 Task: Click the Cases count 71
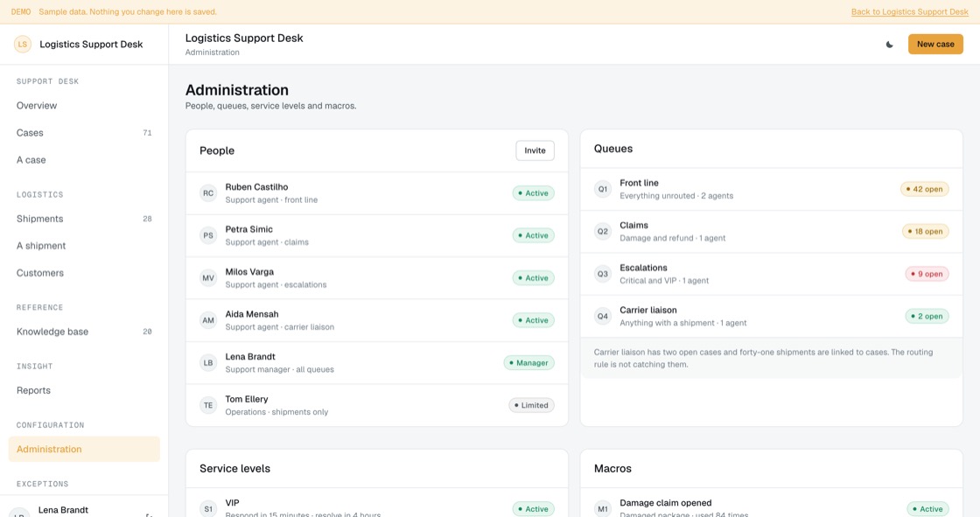pyautogui.click(x=147, y=133)
